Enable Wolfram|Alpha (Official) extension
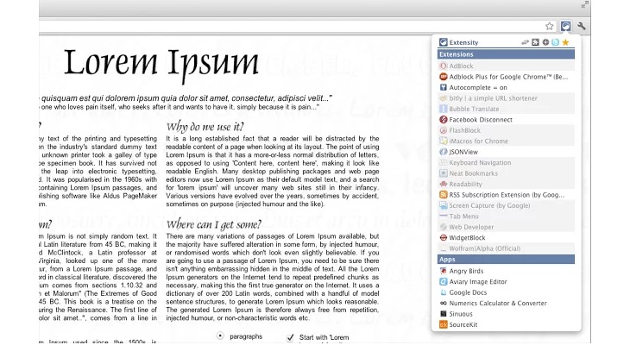Screen dimensions: 630x364 click(506, 248)
